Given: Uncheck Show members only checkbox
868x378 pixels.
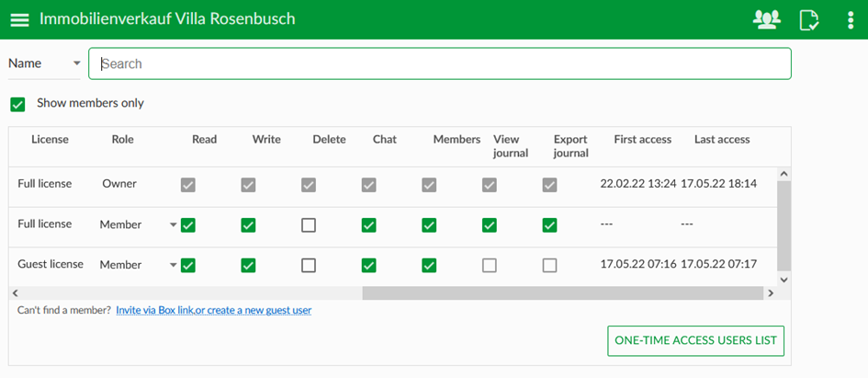Looking at the screenshot, I should pyautogui.click(x=17, y=104).
